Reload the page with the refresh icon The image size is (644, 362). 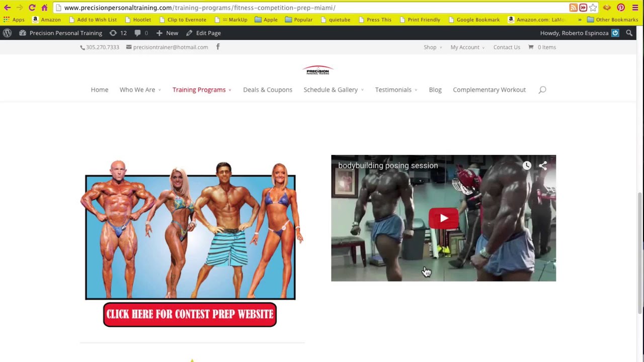(32, 8)
